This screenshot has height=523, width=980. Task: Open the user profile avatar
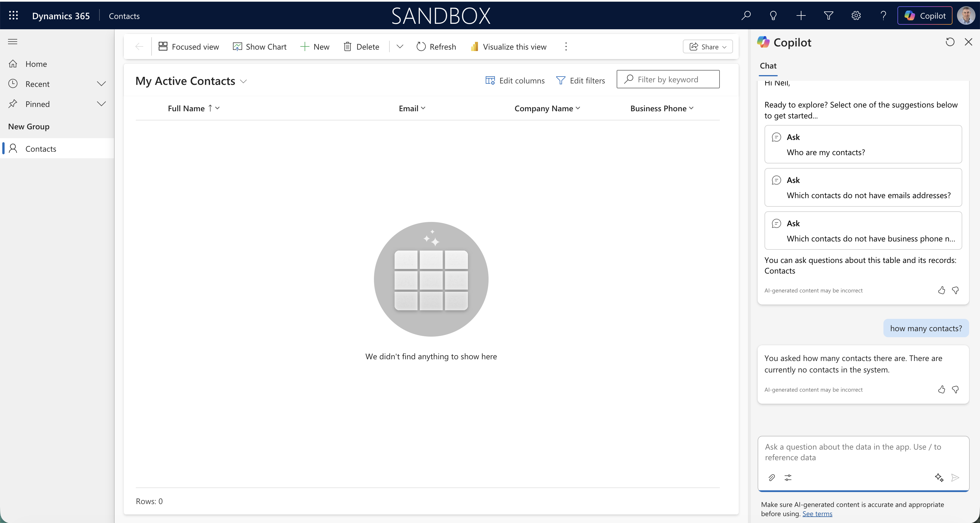966,15
